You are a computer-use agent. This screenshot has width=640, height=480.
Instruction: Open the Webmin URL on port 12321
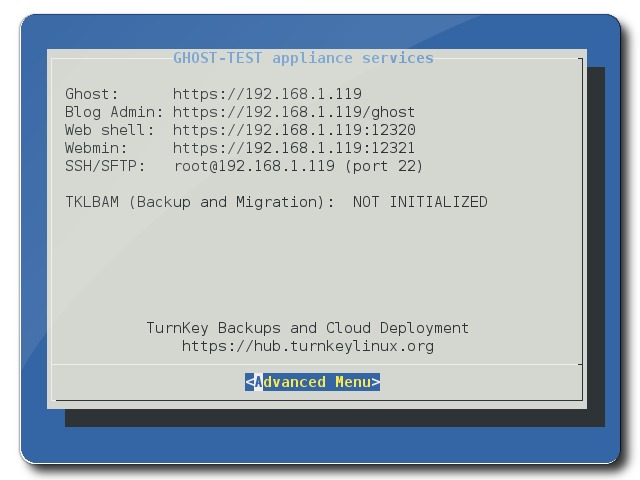(294, 148)
